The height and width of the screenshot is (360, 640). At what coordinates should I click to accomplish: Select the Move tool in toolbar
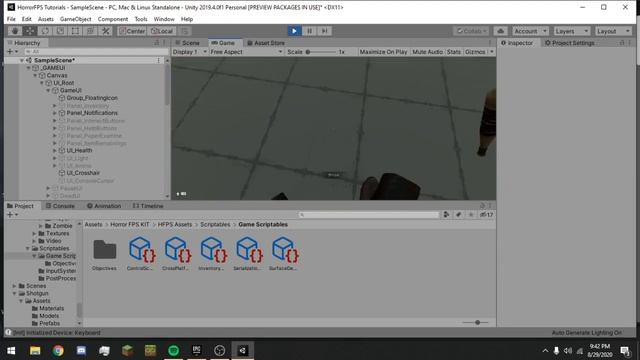click(30, 31)
